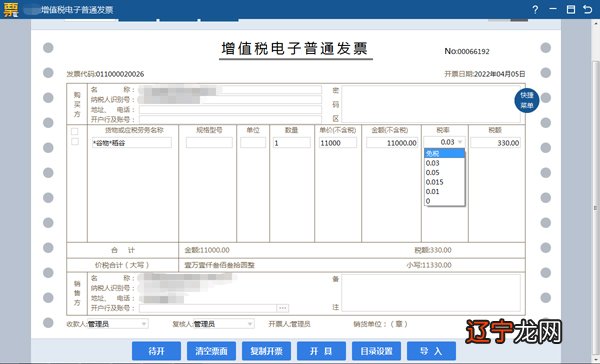
Task: Select 0.05 in the tax rate list
Action: pyautogui.click(x=444, y=173)
